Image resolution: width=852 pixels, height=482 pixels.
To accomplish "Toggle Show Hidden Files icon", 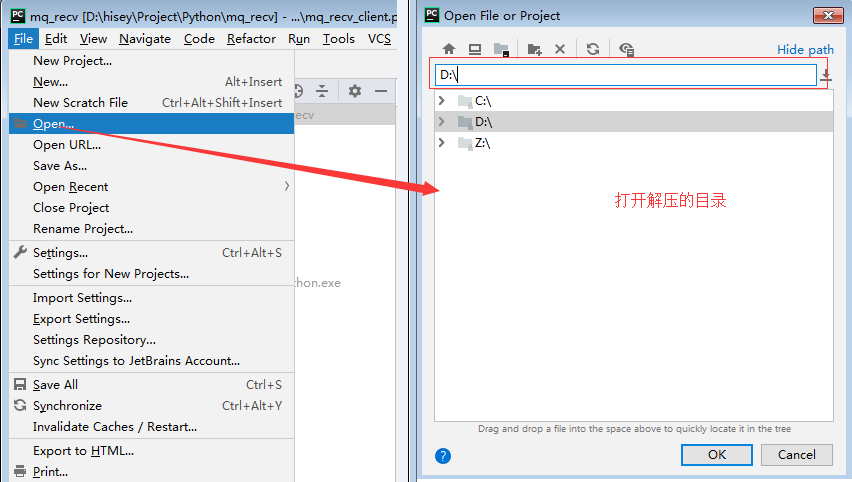I will pos(627,49).
